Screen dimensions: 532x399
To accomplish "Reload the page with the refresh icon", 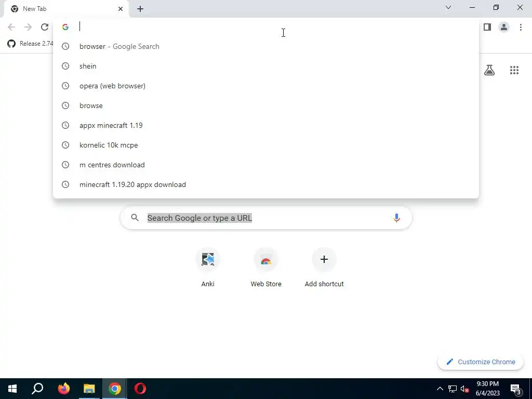I will pyautogui.click(x=45, y=27).
